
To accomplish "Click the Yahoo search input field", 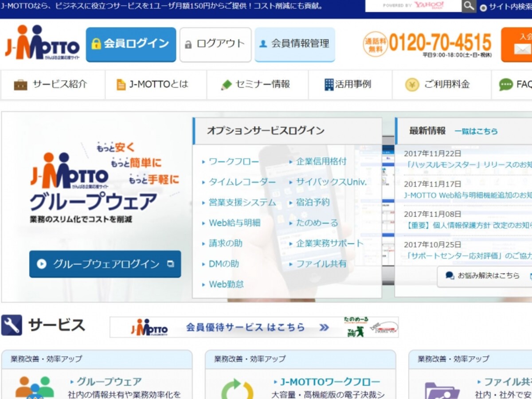I will click(413, 6).
